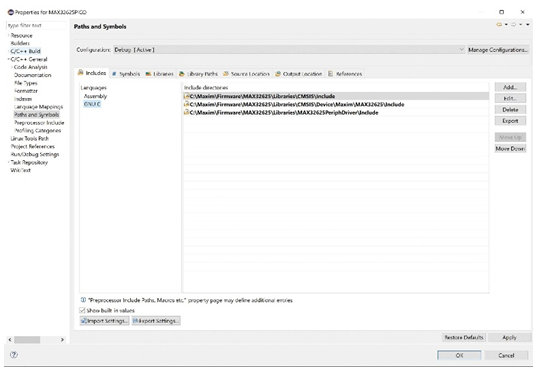Expand the C/C++ Build node arrow

click(9, 51)
